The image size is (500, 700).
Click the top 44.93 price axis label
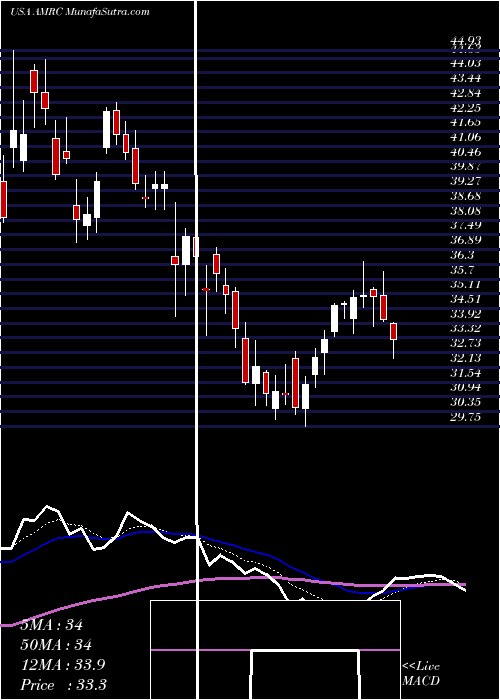pyautogui.click(x=465, y=43)
